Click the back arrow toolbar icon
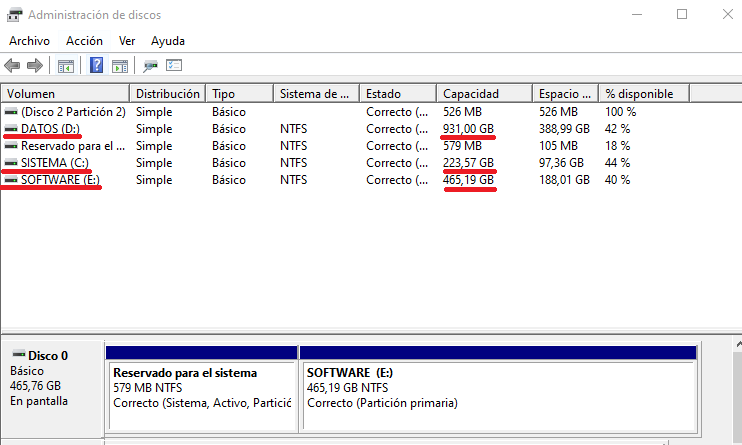 (x=12, y=66)
